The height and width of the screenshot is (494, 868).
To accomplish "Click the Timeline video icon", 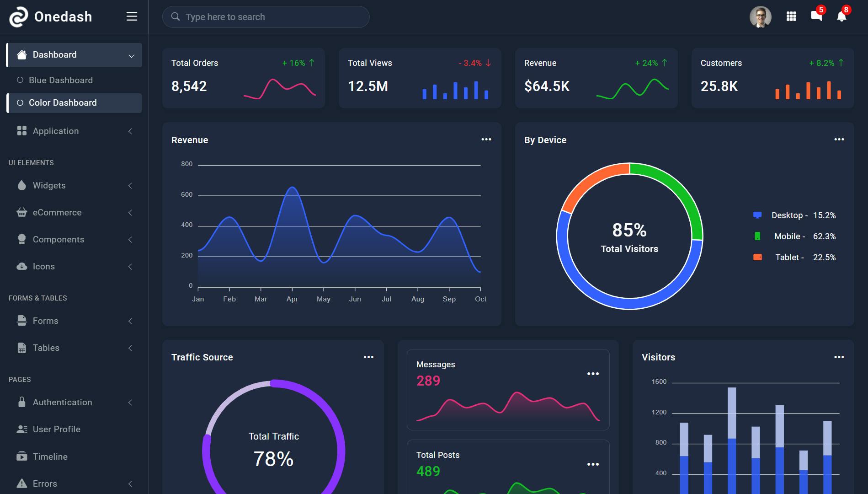I will (x=21, y=456).
